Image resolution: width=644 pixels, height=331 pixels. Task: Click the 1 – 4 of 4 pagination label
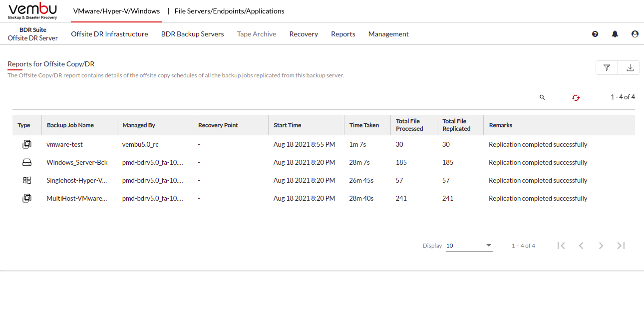tap(523, 246)
